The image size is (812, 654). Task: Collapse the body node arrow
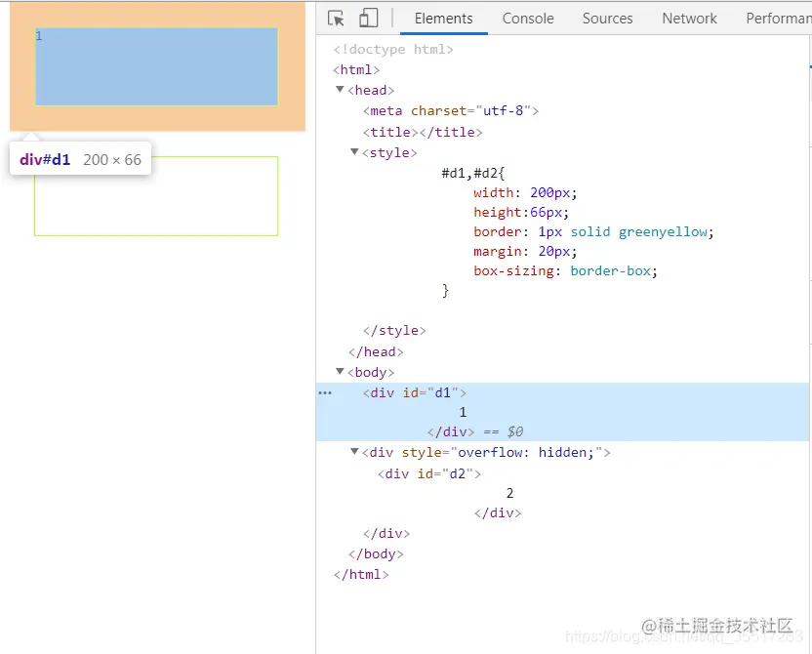click(340, 371)
